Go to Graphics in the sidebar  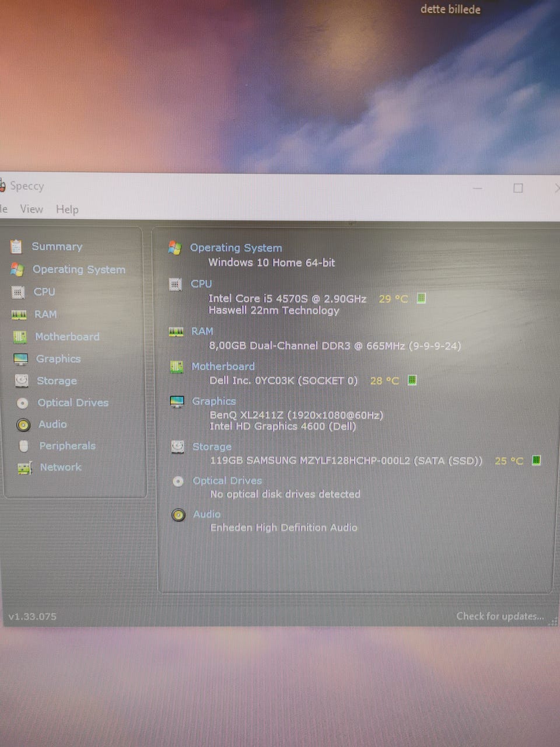[x=58, y=359]
